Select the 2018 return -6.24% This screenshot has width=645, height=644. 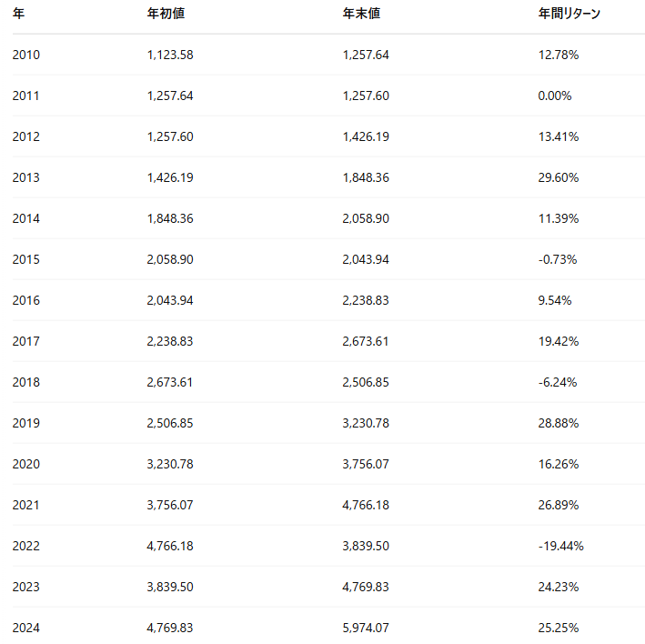(558, 382)
